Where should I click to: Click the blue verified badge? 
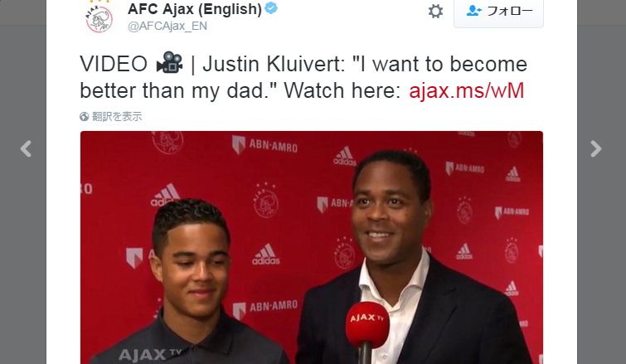point(271,8)
